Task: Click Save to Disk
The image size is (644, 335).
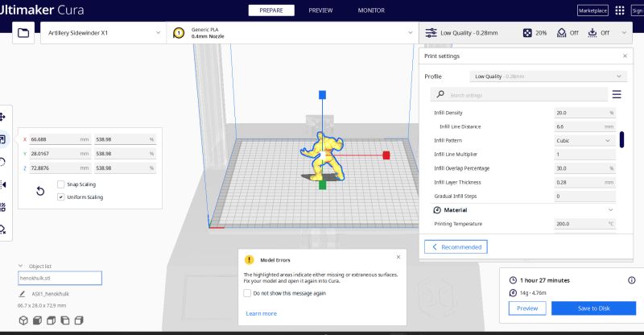Action: point(593,308)
